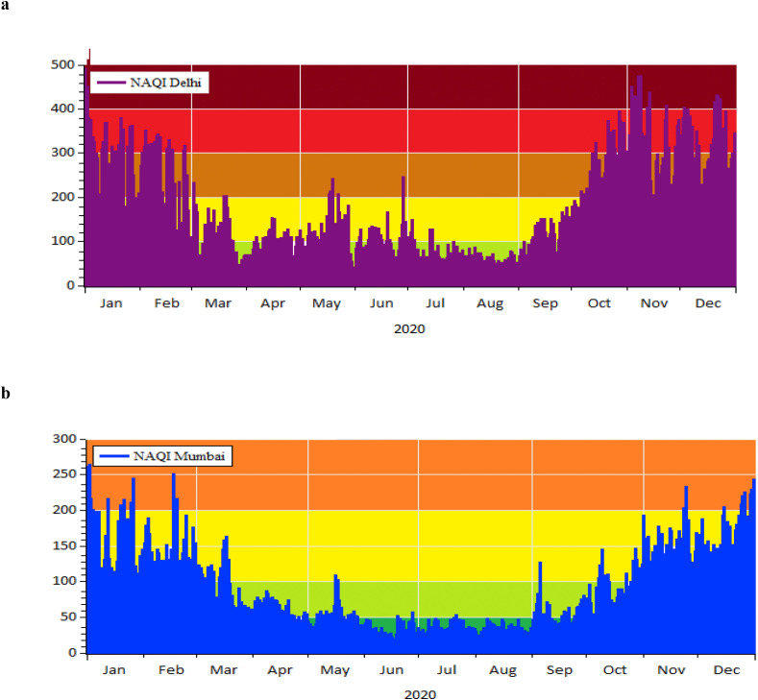Click the 200 tick on Delhi y-axis

[62, 197]
